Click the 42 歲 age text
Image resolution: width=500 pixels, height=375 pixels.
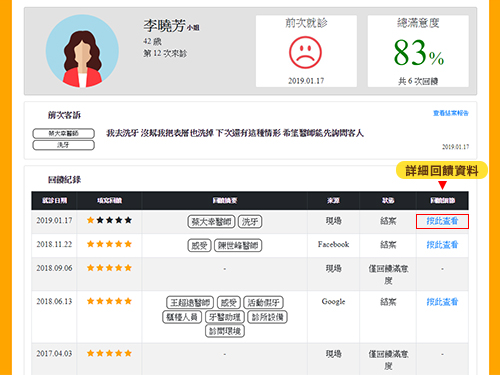pyautogui.click(x=152, y=41)
